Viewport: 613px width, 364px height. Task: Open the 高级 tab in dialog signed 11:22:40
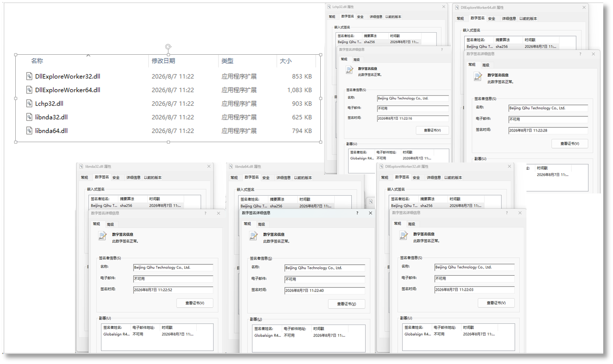pyautogui.click(x=261, y=224)
